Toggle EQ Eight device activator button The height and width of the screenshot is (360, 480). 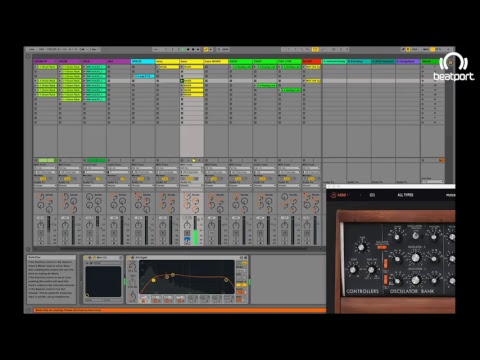130,258
